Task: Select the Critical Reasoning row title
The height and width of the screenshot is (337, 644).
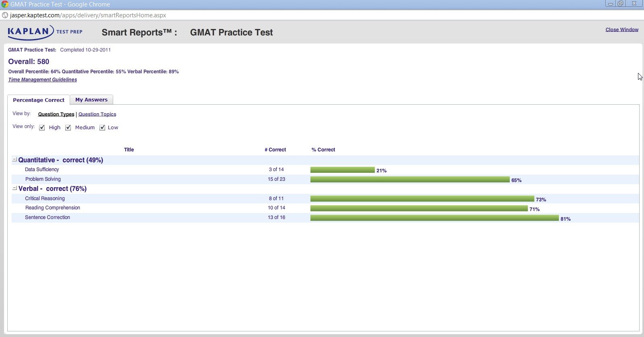Action: [45, 198]
